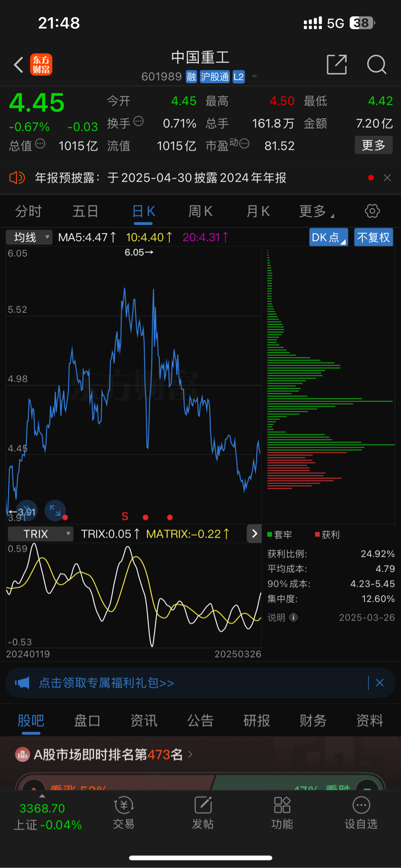Tap the ranking chart icon
The width and height of the screenshot is (401, 868).
[22, 754]
